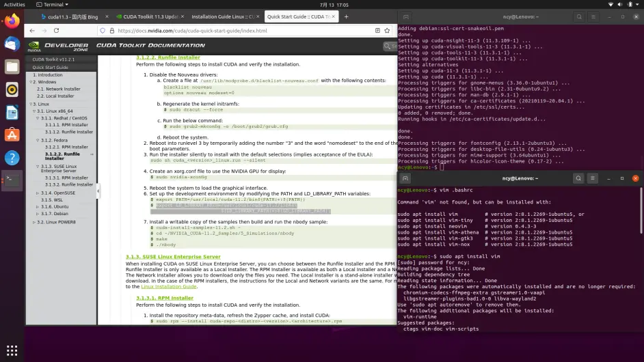The height and width of the screenshot is (362, 644).
Task: Click search icon in lower terminal window
Action: pyautogui.click(x=578, y=178)
